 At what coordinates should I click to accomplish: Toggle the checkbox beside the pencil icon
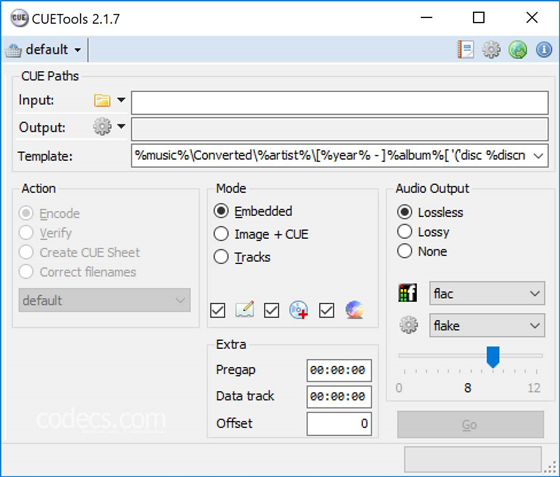[218, 310]
